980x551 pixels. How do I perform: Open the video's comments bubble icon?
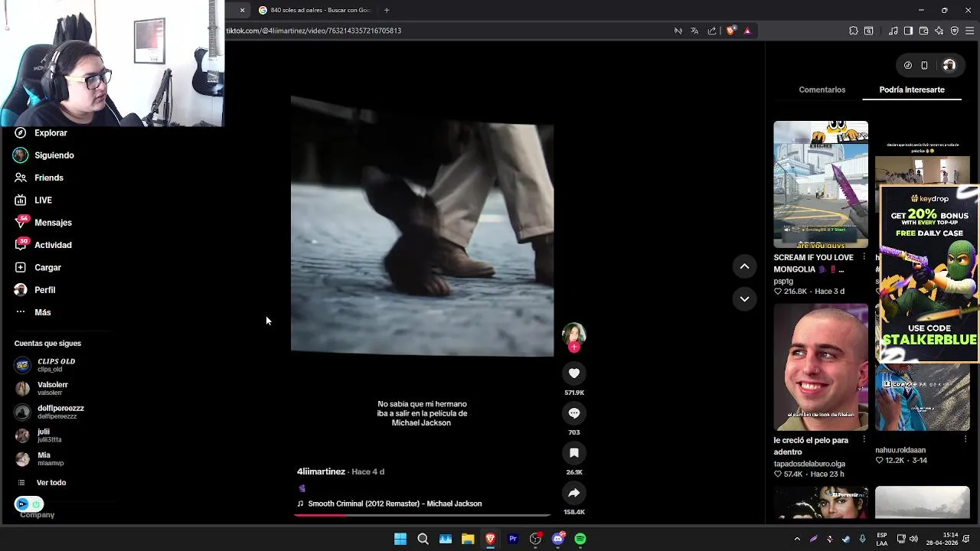coord(574,413)
